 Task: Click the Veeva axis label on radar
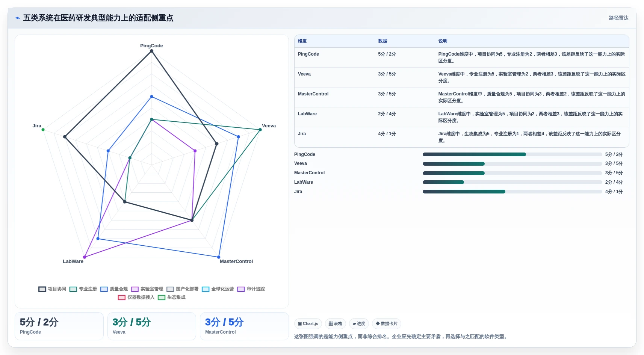pyautogui.click(x=269, y=126)
